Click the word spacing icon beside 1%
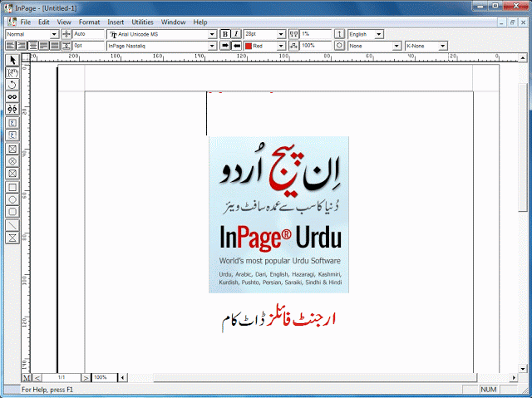This screenshot has width=532, height=398. (293, 34)
